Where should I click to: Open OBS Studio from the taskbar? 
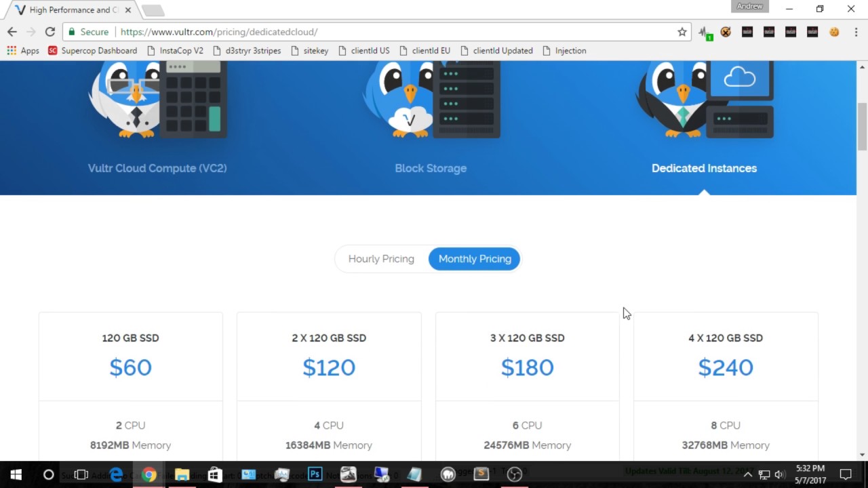pos(514,474)
